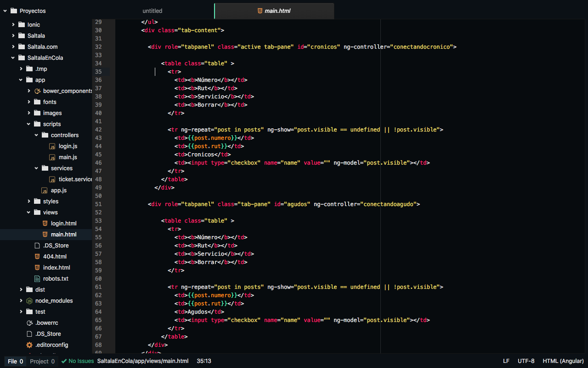588x368 pixels.
Task: Click the HTML5 icon of login.html
Action: pyautogui.click(x=45, y=223)
